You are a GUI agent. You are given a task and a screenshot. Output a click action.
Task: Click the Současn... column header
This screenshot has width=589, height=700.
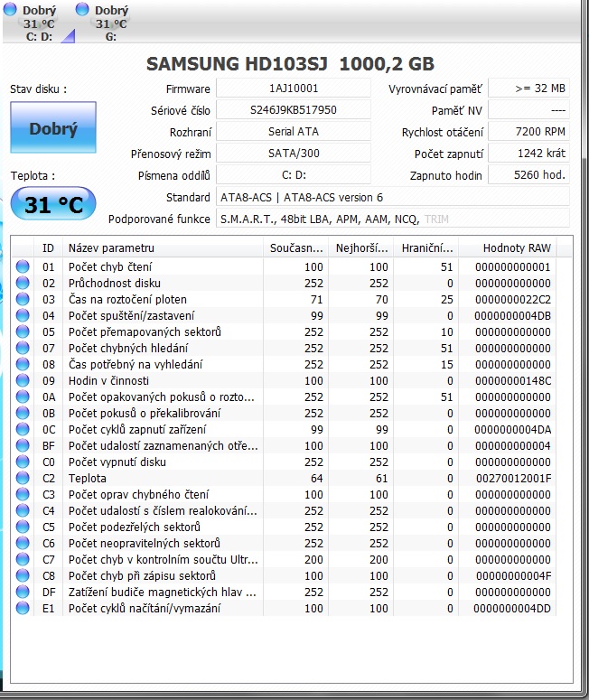[296, 247]
